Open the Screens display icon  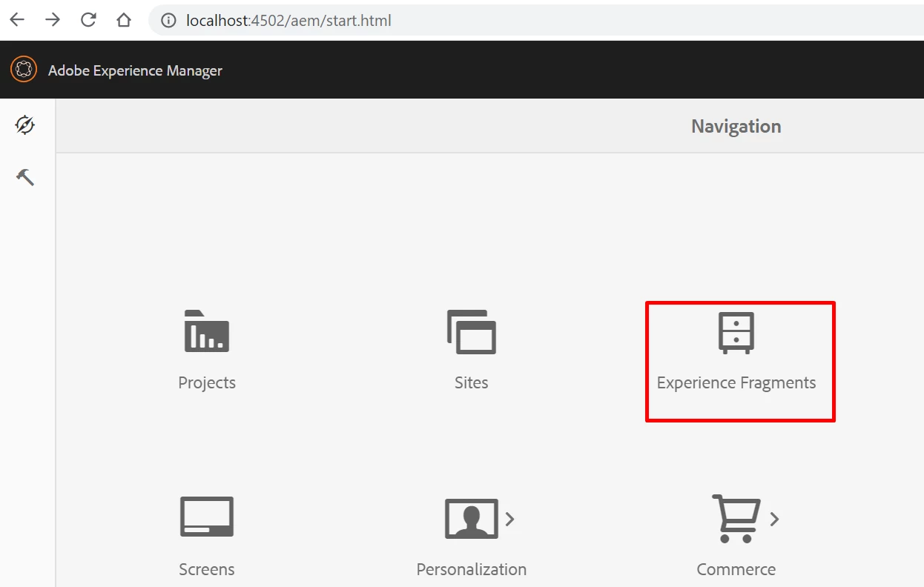[207, 517]
